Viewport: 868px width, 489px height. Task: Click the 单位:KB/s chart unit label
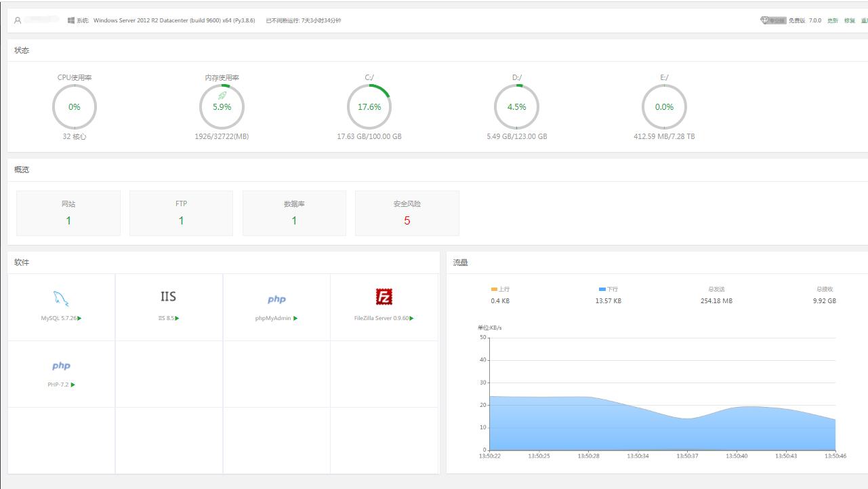click(x=490, y=328)
